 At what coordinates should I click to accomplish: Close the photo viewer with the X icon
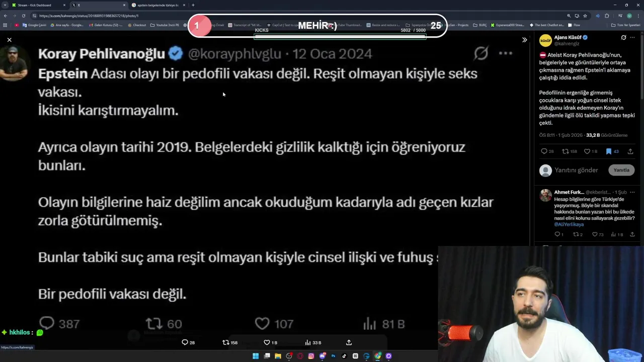coord(9,40)
